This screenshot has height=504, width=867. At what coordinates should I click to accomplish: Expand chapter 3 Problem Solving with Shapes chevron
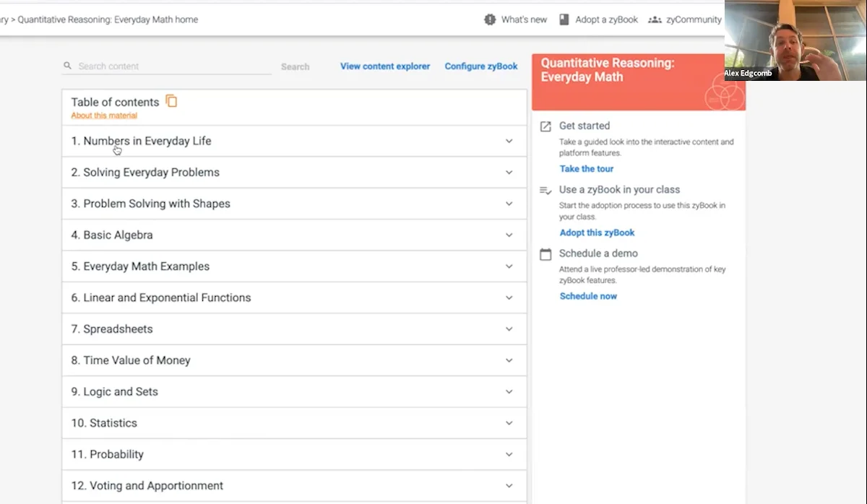coord(509,204)
